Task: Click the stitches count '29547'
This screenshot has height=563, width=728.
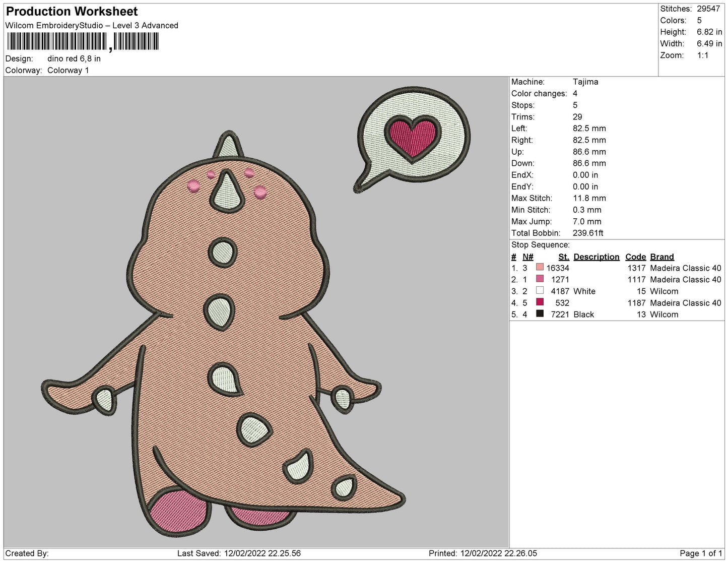Action: coord(708,9)
